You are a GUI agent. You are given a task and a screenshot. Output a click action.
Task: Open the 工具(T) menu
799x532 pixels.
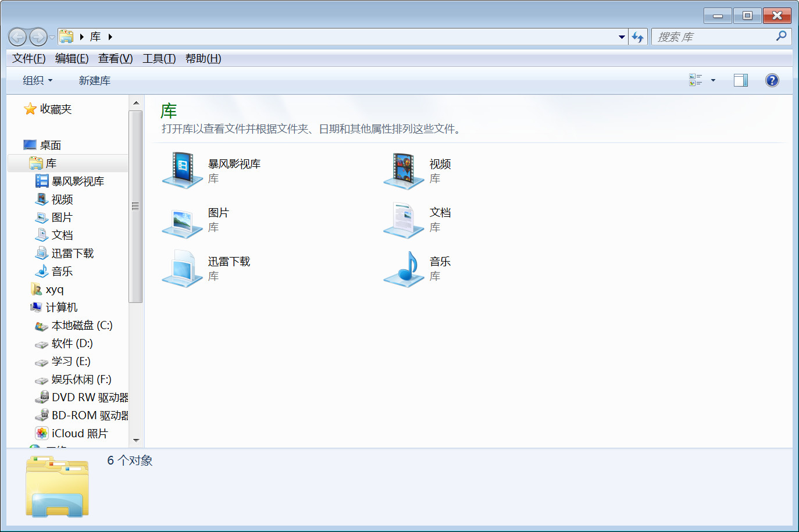point(159,59)
